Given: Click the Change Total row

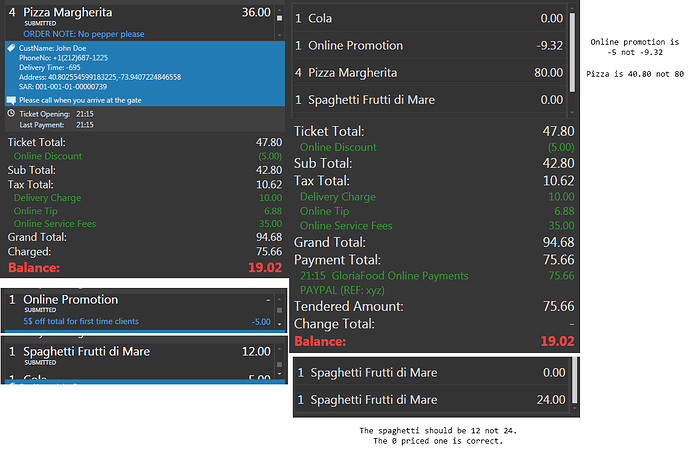Looking at the screenshot, I should point(434,324).
